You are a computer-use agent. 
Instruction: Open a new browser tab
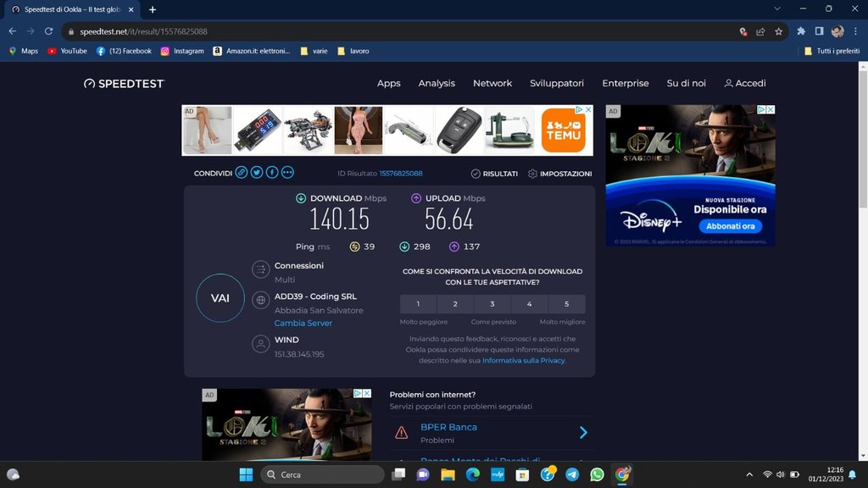153,9
